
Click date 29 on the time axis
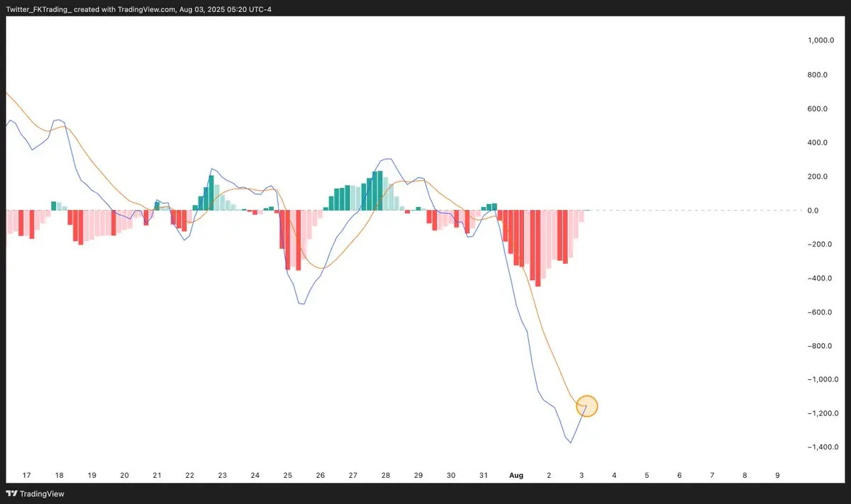point(418,475)
